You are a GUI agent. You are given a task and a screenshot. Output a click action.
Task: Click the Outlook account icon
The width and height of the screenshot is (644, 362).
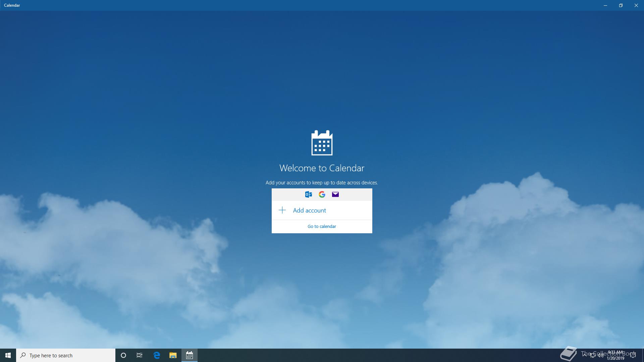click(309, 194)
